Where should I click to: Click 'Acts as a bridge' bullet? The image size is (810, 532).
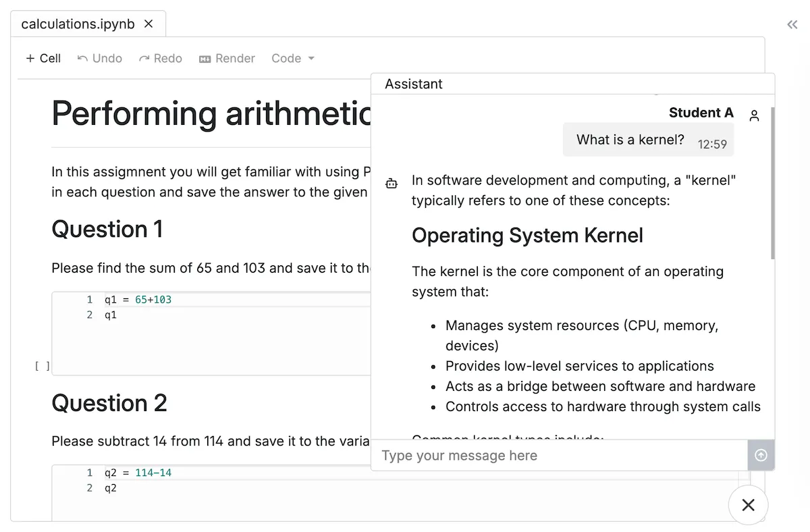[x=600, y=386]
